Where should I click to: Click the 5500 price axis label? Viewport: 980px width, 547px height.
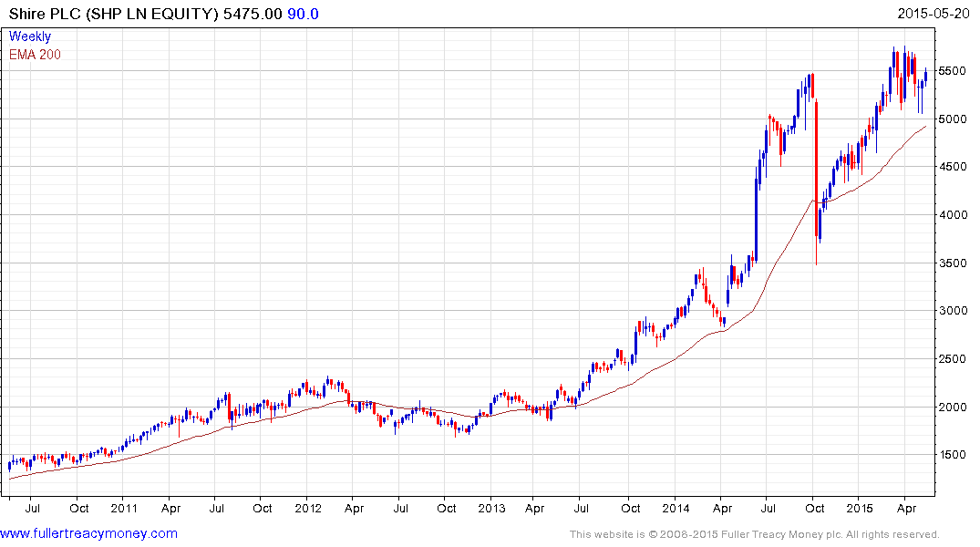(953, 71)
